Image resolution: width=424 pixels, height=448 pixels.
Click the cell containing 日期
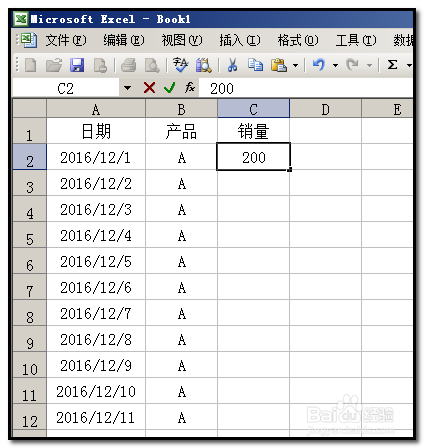click(x=96, y=131)
